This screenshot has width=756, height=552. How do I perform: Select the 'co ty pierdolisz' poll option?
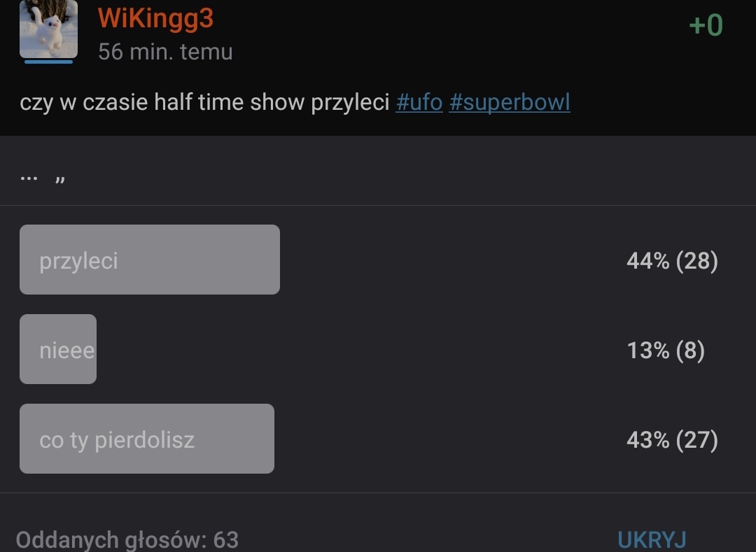(x=117, y=440)
